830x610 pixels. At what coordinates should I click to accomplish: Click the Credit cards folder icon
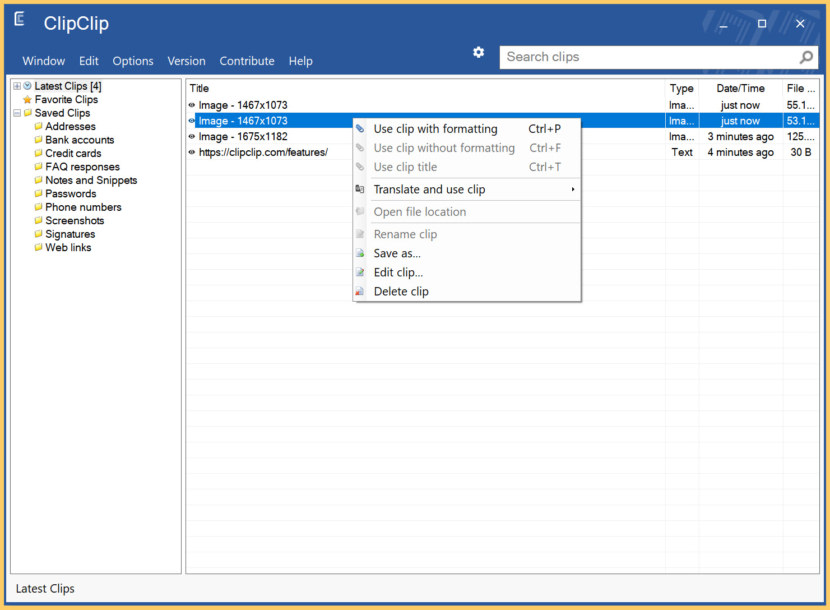click(38, 153)
